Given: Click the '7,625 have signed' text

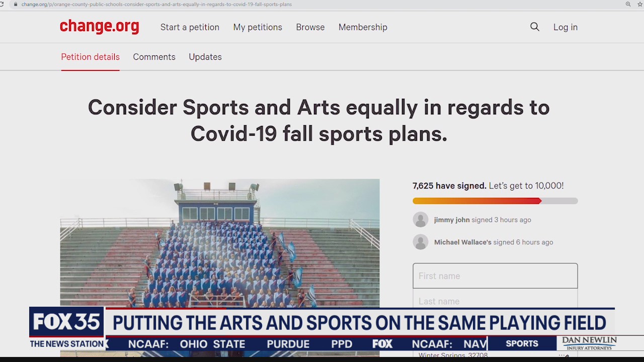Looking at the screenshot, I should 449,186.
